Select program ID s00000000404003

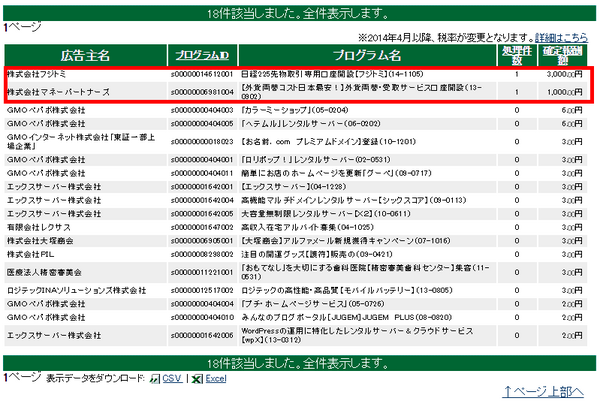point(202,110)
